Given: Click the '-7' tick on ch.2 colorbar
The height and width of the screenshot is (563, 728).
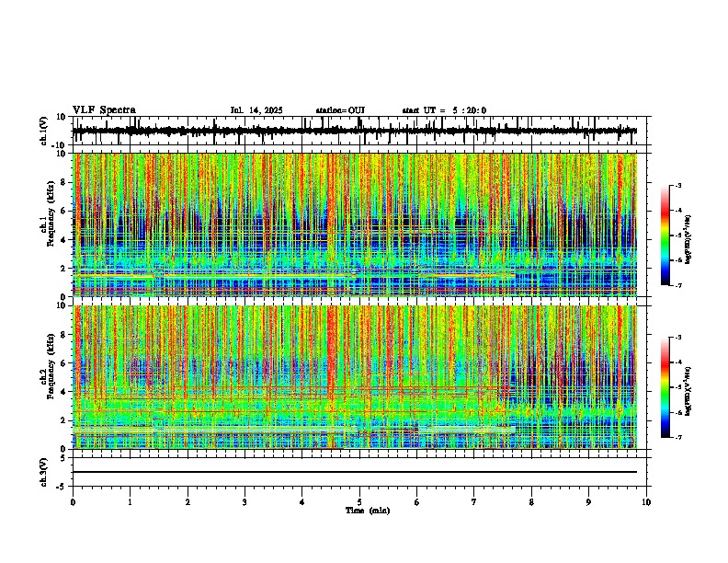Looking at the screenshot, I should pyautogui.click(x=677, y=437).
